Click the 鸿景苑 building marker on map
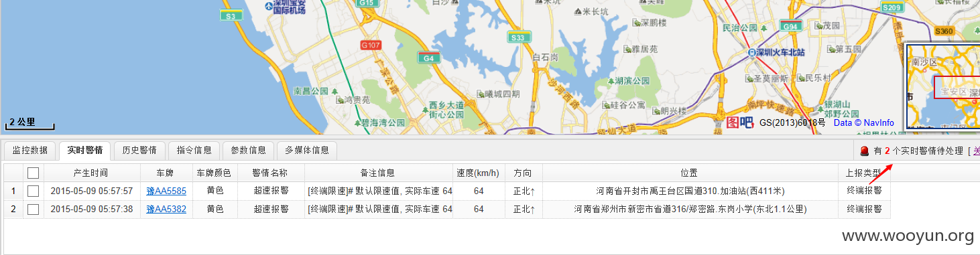 [x=339, y=100]
